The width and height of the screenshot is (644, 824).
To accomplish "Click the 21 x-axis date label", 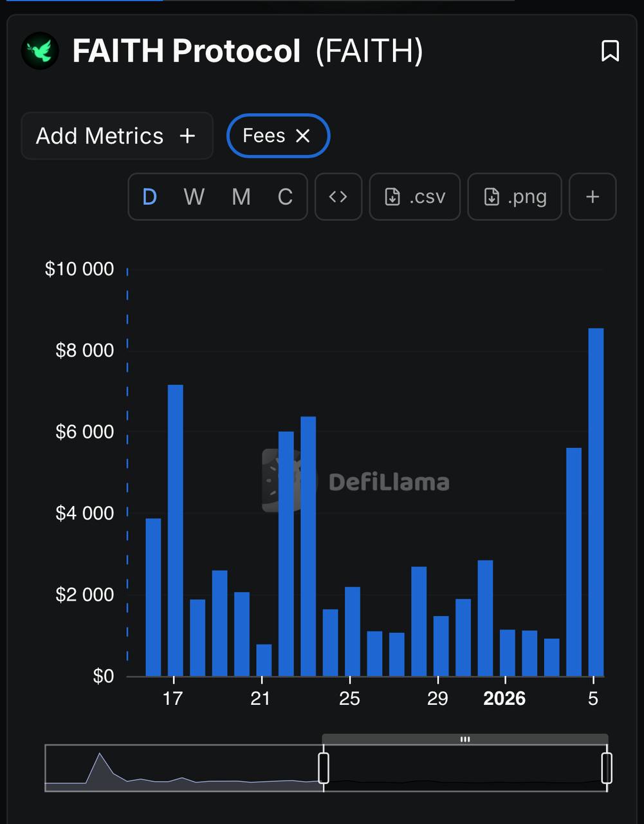I will coord(261,698).
